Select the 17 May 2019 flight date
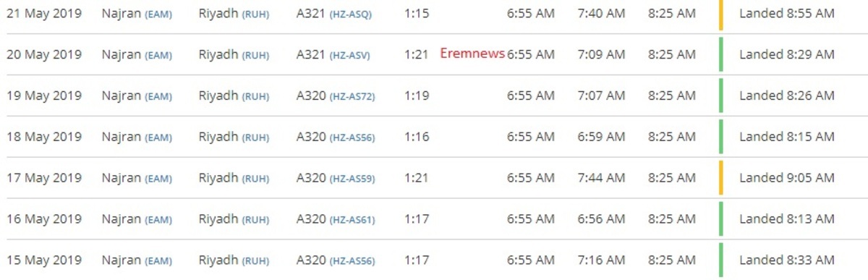The image size is (868, 280). (x=44, y=178)
